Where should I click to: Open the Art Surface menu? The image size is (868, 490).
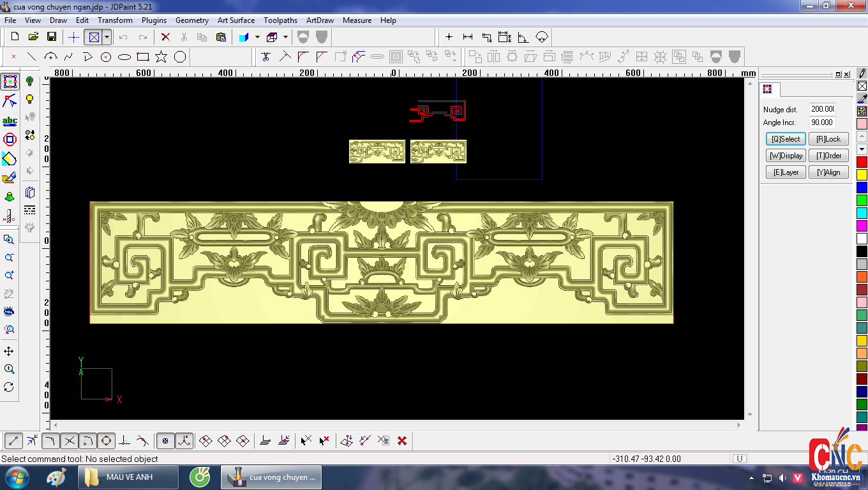236,20
